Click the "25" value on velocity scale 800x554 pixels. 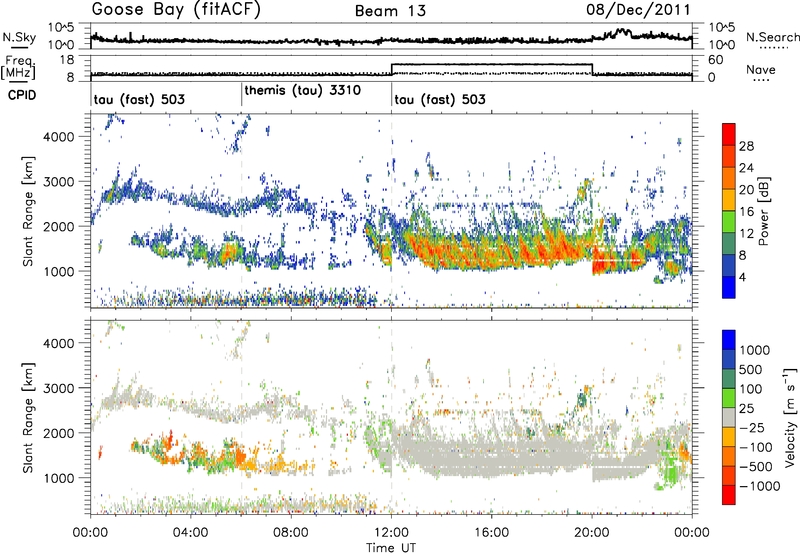pyautogui.click(x=746, y=409)
